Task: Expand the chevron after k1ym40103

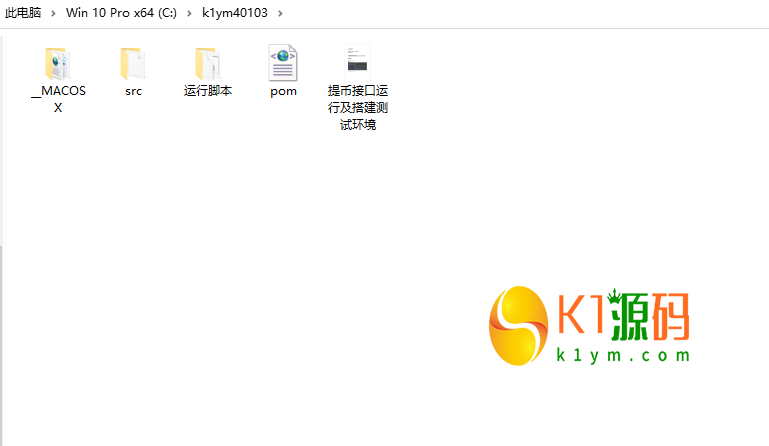Action: (x=281, y=13)
